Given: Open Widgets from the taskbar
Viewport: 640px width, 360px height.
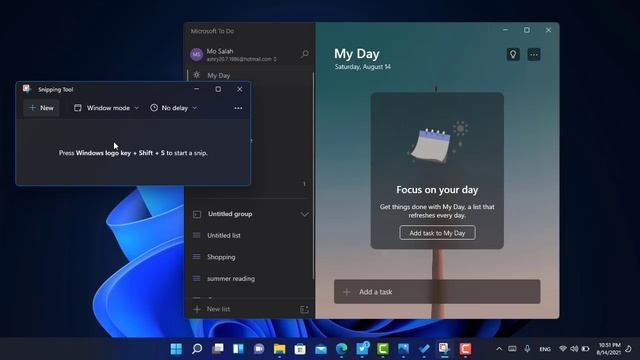Looking at the screenshot, I should [x=238, y=349].
